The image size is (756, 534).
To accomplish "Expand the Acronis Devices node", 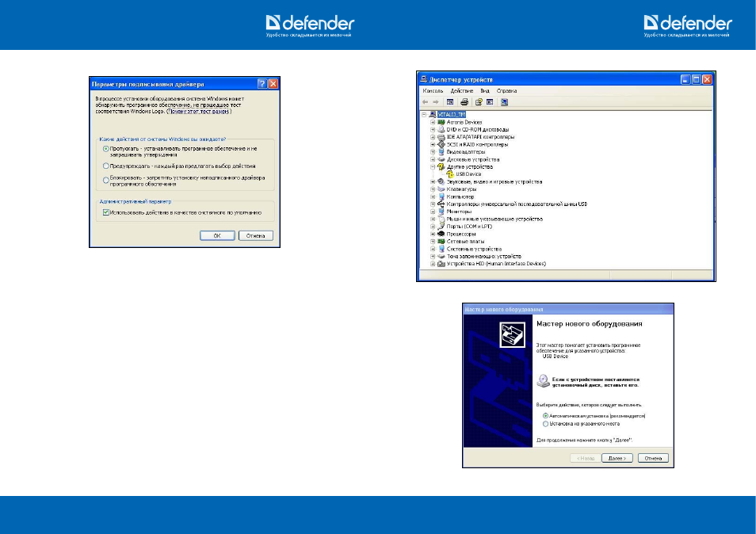I will (433, 123).
